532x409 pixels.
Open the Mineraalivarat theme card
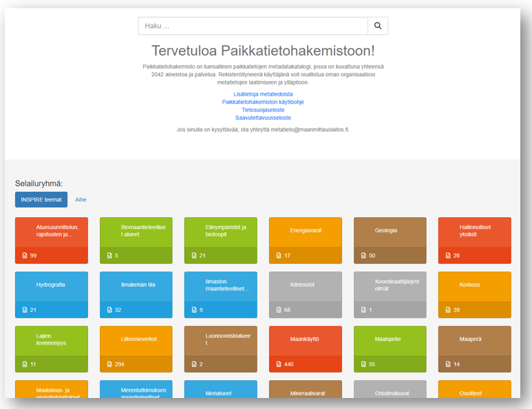306,389
